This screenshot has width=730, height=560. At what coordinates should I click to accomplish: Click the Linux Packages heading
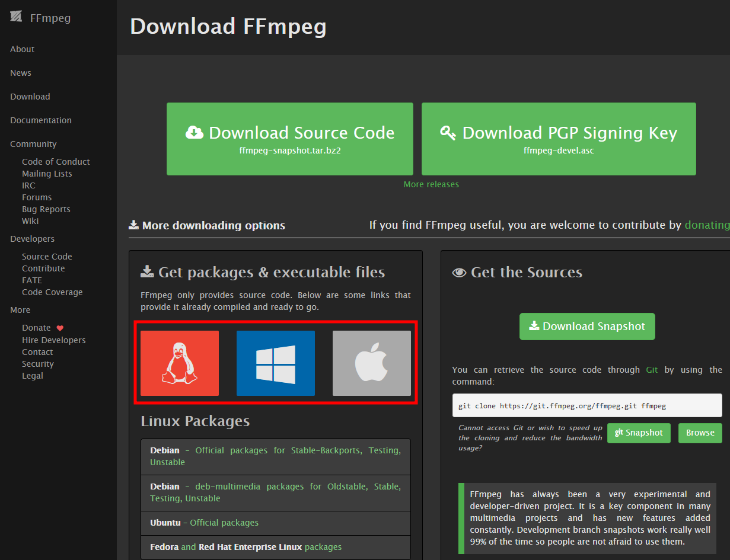[195, 421]
